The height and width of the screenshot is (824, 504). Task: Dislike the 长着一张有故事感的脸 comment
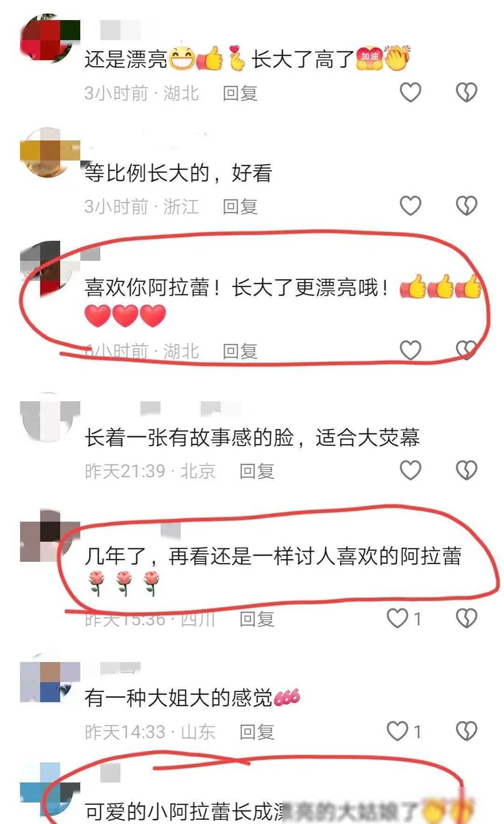tap(466, 470)
